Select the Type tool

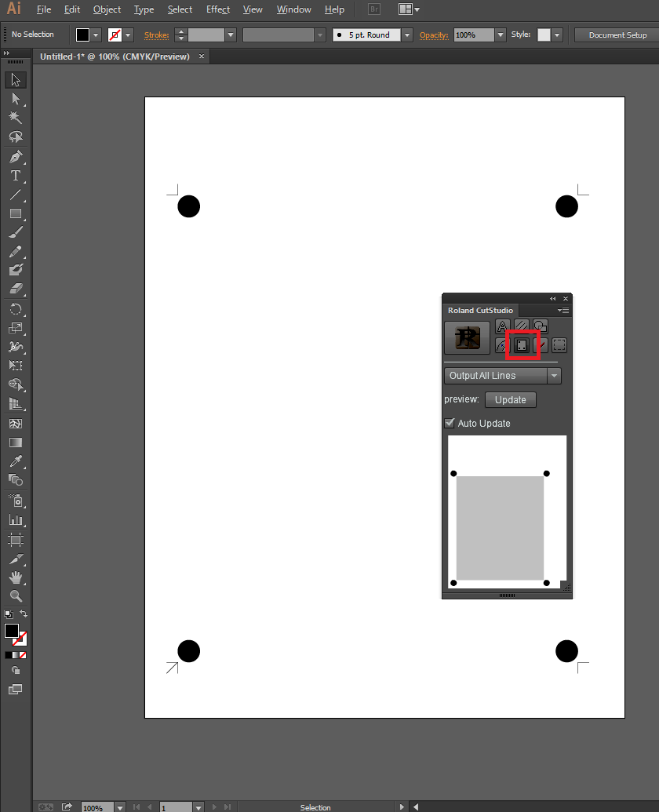click(x=15, y=176)
